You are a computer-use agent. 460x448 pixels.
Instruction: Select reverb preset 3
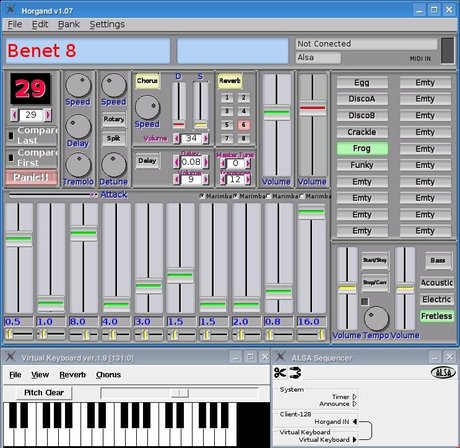(x=227, y=111)
